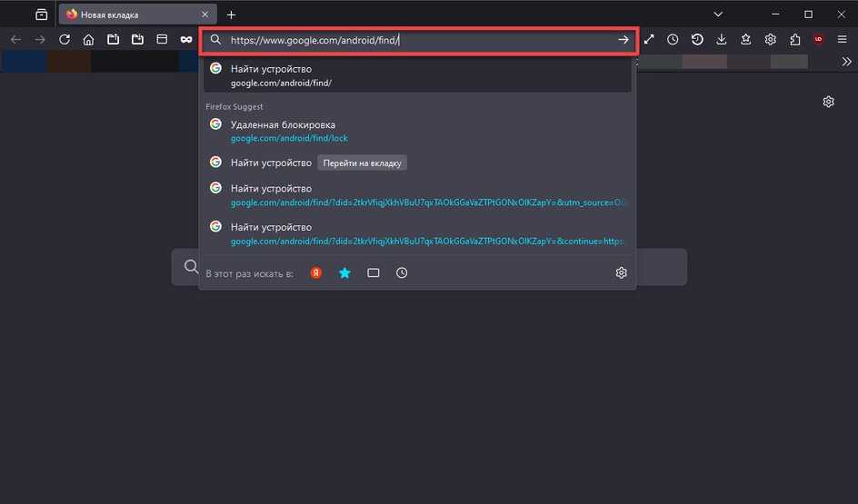This screenshot has height=504, width=858.
Task: Select suggestion with URL ending utm_source
Action: [417, 195]
